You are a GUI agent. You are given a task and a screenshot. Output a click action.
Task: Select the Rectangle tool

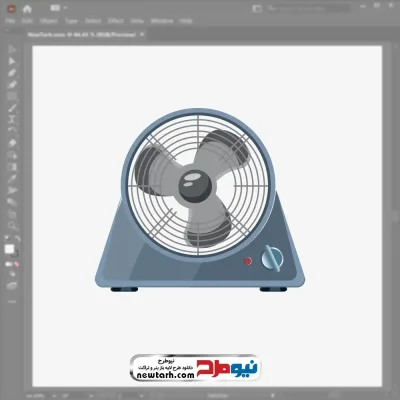pyautogui.click(x=12, y=96)
